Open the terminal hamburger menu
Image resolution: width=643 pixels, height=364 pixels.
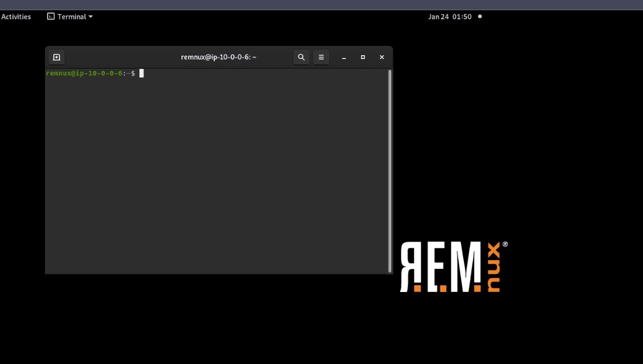(x=321, y=57)
